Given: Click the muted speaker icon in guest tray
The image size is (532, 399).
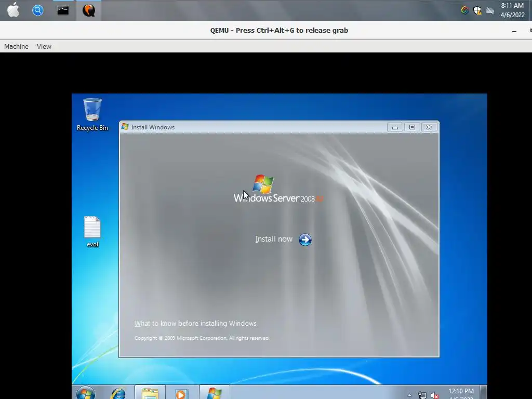Looking at the screenshot, I should (x=435, y=395).
